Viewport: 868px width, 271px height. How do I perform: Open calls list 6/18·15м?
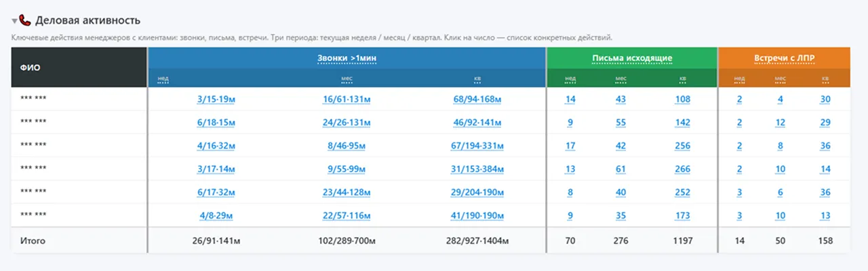(x=216, y=123)
